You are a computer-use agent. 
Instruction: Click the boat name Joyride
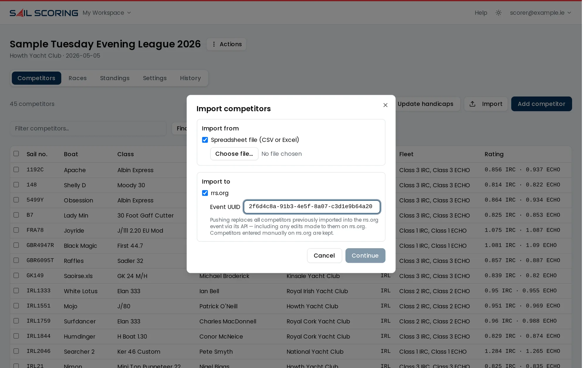coord(74,231)
